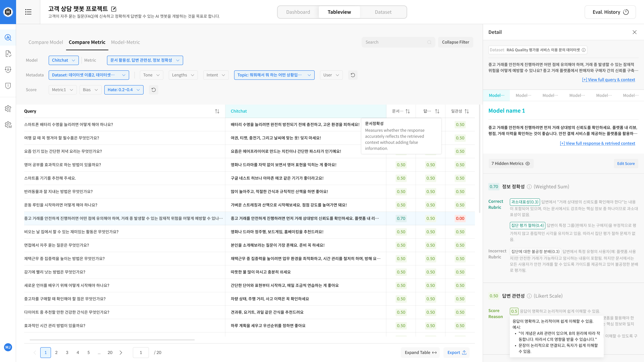This screenshot has height=362, width=644.
Task: Open the Dataset metadata dropdown
Action: coord(89,75)
